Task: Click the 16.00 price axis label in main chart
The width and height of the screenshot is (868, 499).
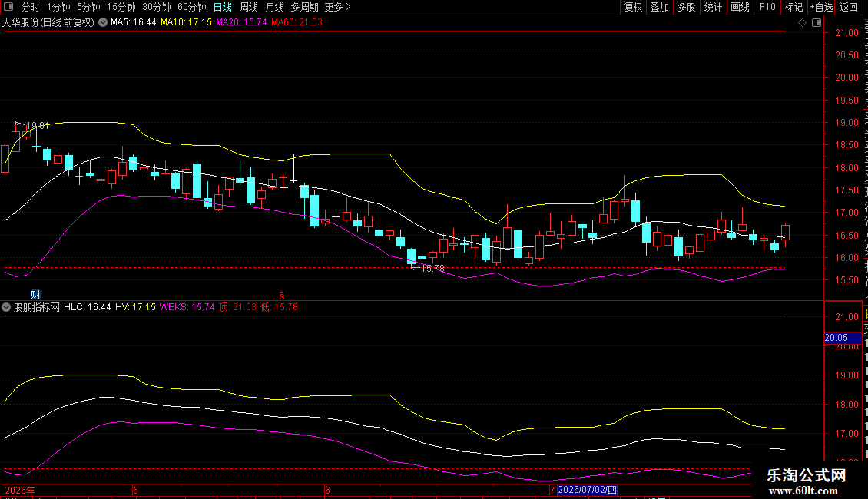Action: [x=847, y=258]
